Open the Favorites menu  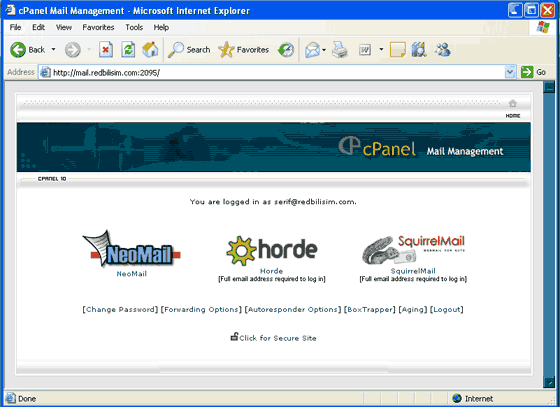[98, 27]
